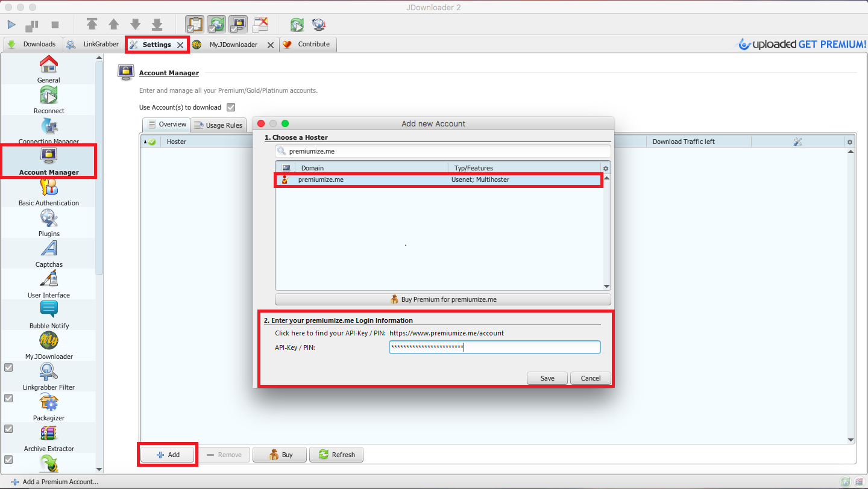
Task: Open Packagizer settings in sidebar
Action: (48, 407)
